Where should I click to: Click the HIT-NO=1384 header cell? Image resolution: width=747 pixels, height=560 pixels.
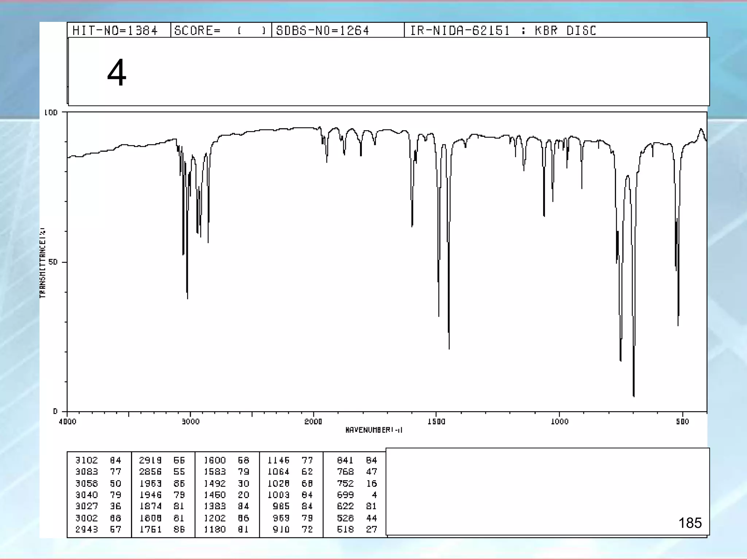pyautogui.click(x=115, y=31)
